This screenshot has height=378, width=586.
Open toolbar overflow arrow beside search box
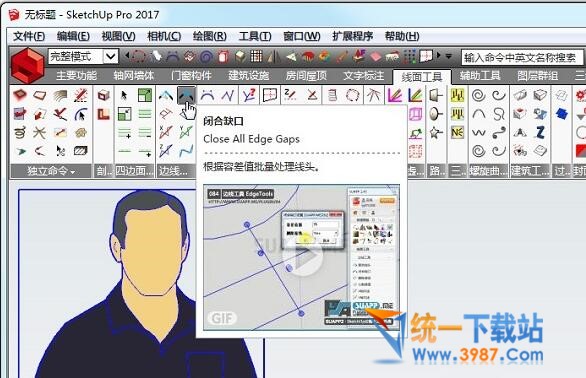coord(448,56)
